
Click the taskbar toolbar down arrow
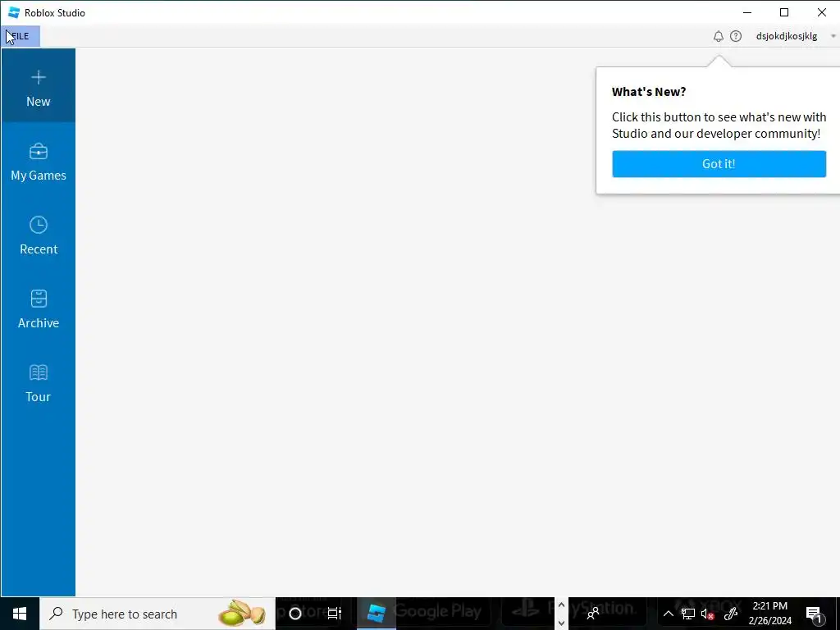pyautogui.click(x=561, y=623)
